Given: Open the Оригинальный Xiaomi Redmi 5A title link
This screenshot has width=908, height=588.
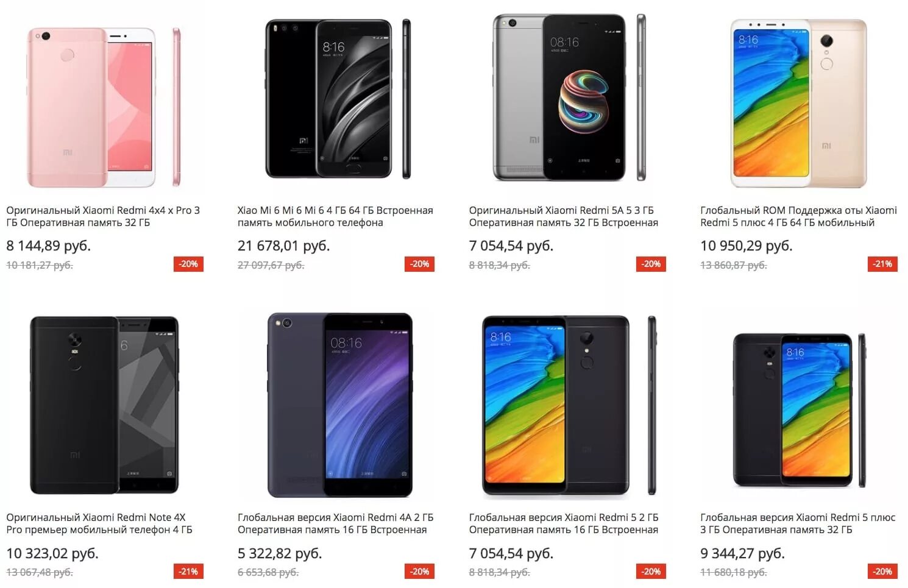Looking at the screenshot, I should pos(563,216).
